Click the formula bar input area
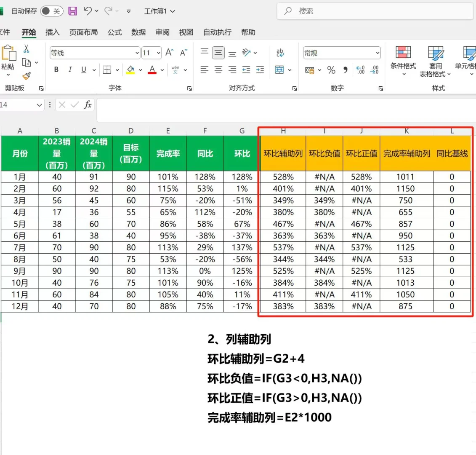The image size is (476, 455). click(286, 110)
